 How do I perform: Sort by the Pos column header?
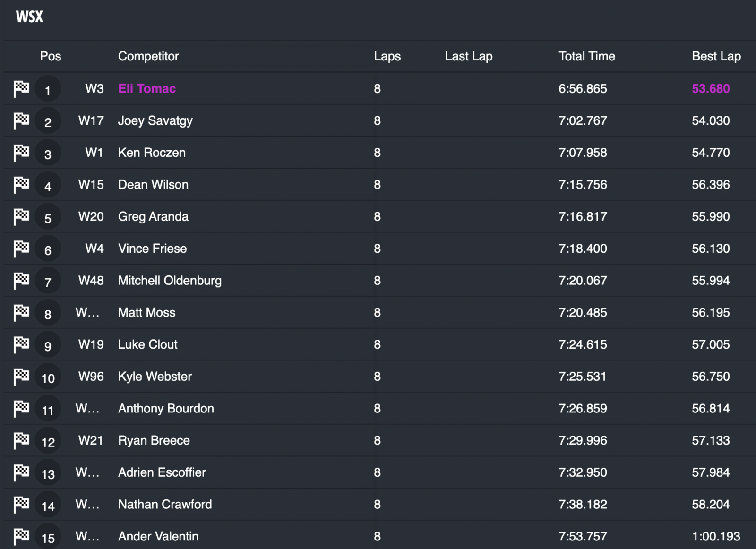[x=51, y=56]
